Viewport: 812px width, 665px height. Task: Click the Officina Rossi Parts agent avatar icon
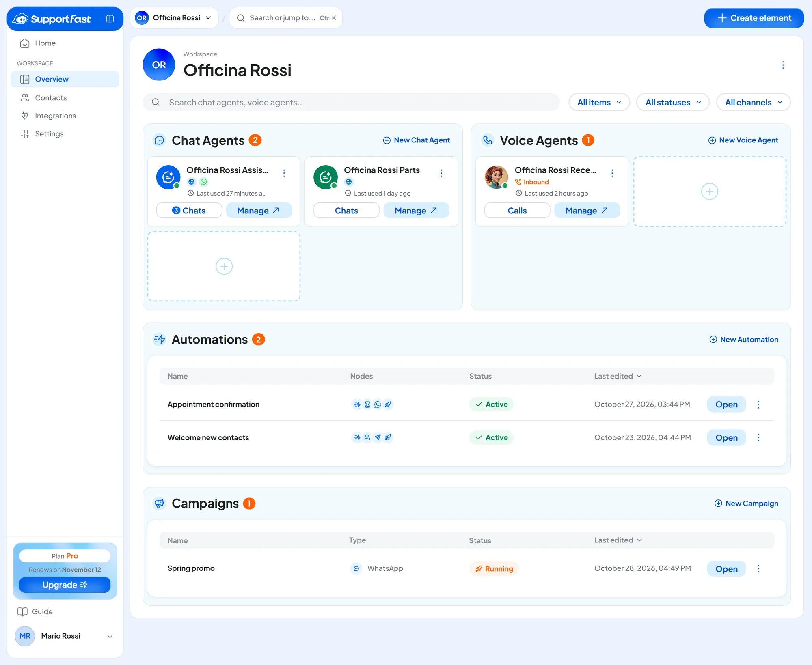326,177
